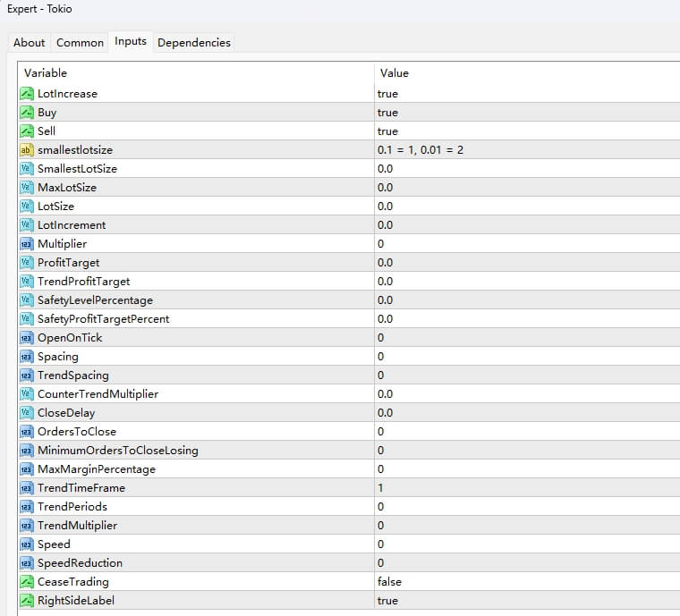Click the icon next to ProfitTarget
The width and height of the screenshot is (680, 616).
click(x=27, y=263)
